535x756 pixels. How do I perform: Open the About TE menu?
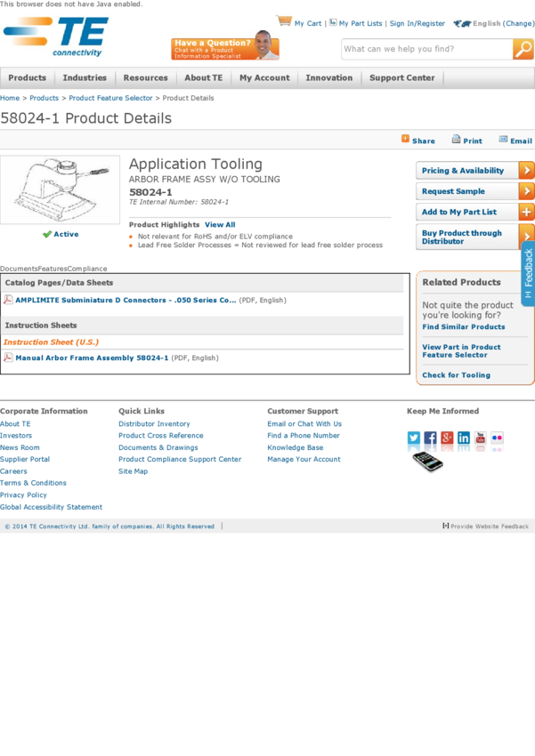(x=204, y=77)
